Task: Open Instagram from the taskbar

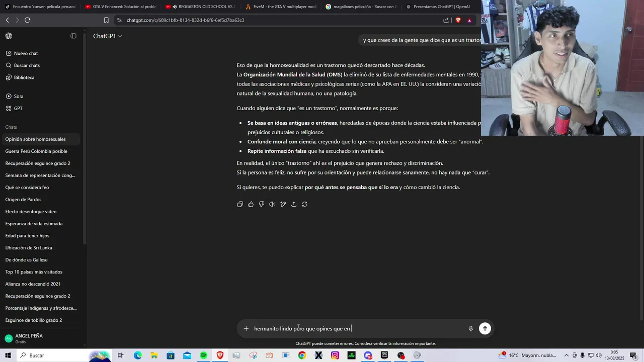Action: [x=335, y=355]
